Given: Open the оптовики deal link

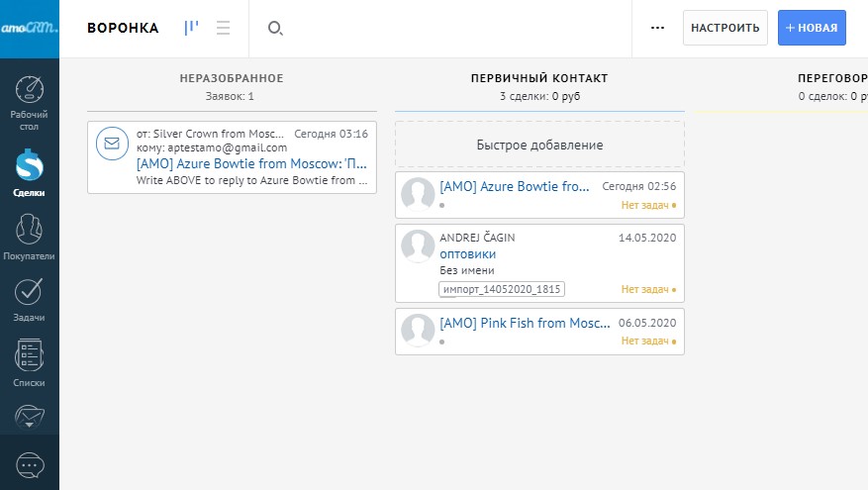Looking at the screenshot, I should (x=468, y=253).
